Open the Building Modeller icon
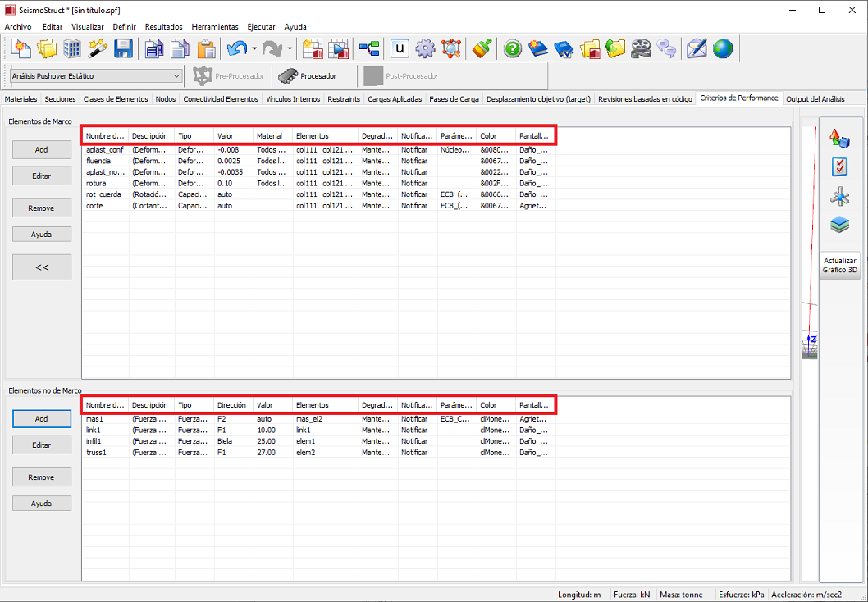This screenshot has height=602, width=868. [x=72, y=49]
